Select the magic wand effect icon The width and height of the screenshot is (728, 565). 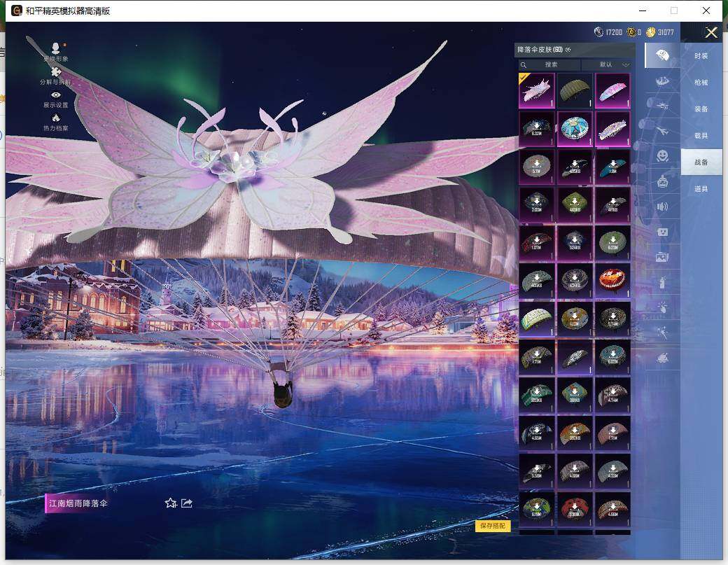[x=662, y=332]
